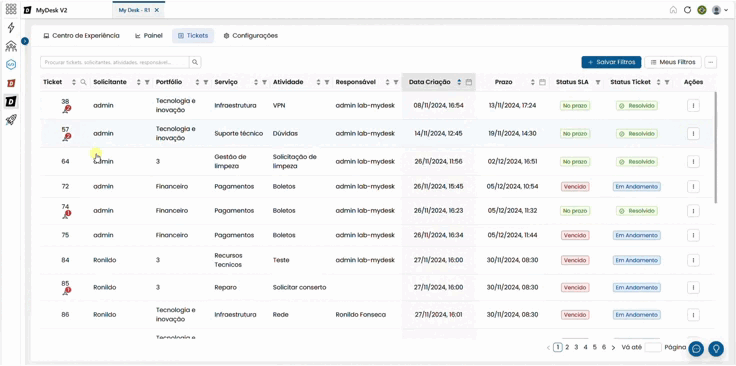Viewport: 736px width, 366px height.
Task: Filter the Solicitante column
Action: click(x=147, y=82)
